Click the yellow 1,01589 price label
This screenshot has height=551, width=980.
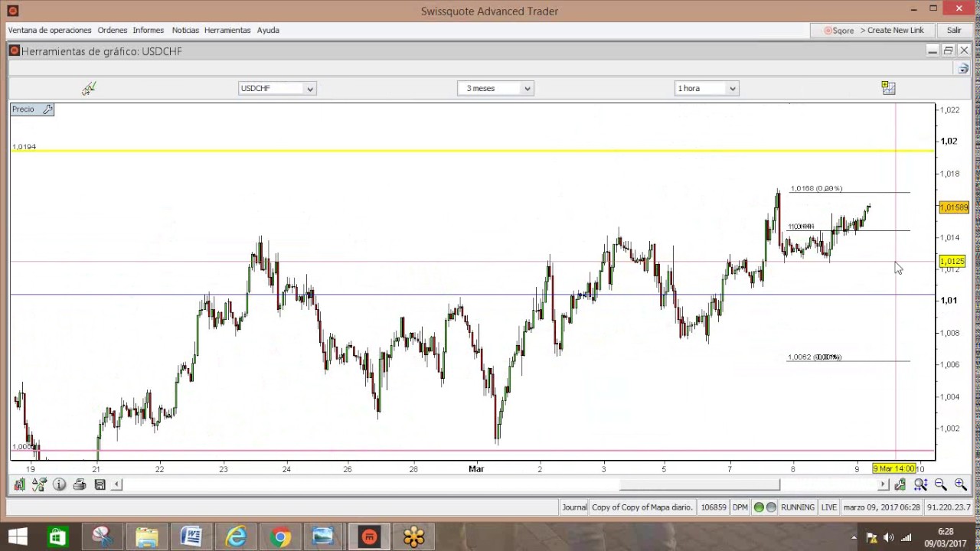pyautogui.click(x=954, y=207)
